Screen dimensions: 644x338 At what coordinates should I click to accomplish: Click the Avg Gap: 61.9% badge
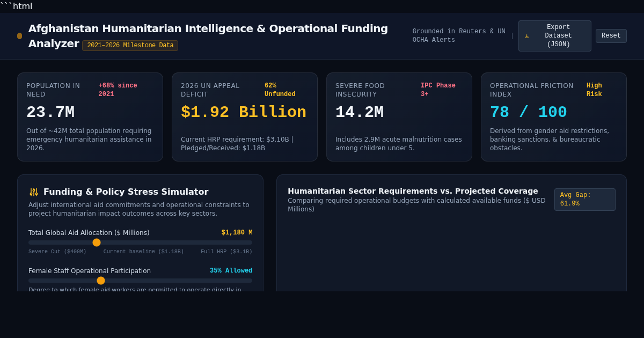pos(584,200)
